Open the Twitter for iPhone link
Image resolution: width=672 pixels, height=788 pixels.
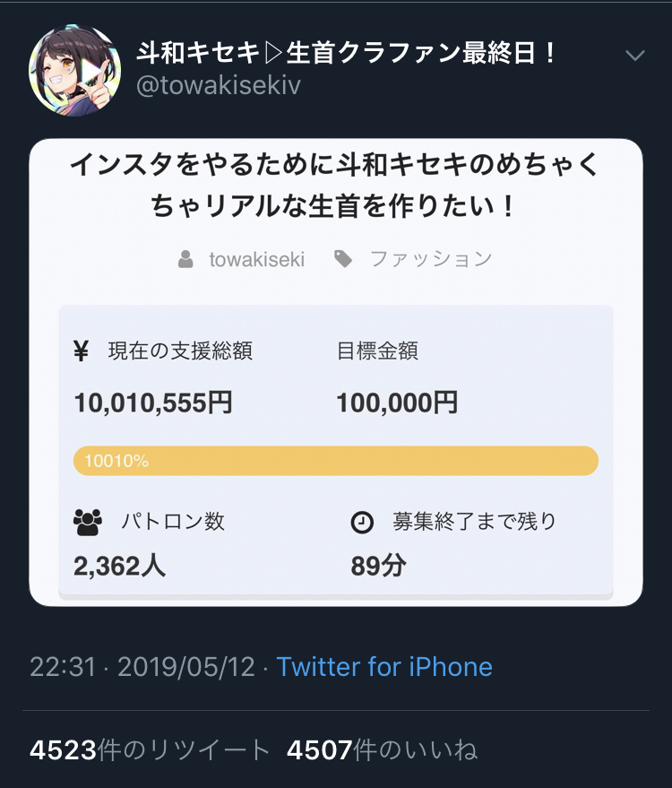point(384,667)
